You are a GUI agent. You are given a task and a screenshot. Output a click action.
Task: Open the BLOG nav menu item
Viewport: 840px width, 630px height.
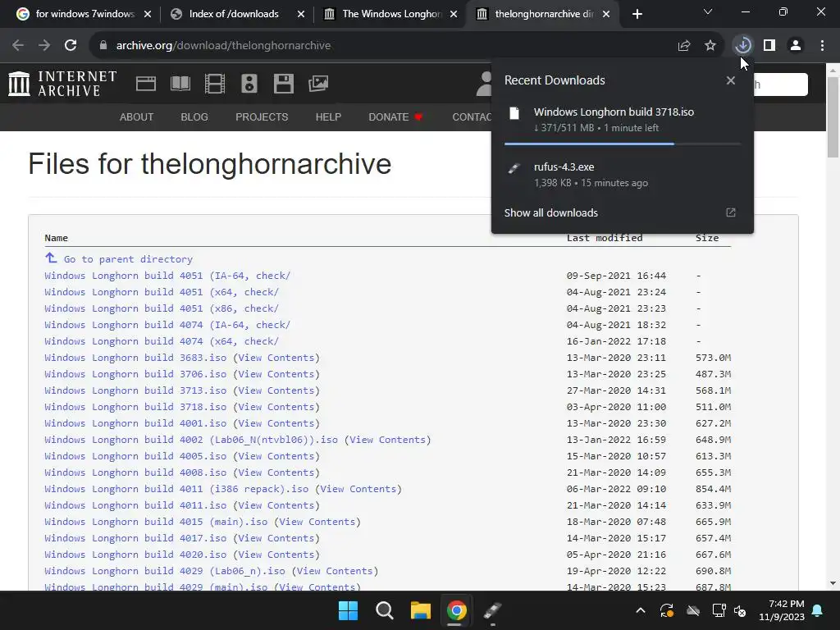194,116
